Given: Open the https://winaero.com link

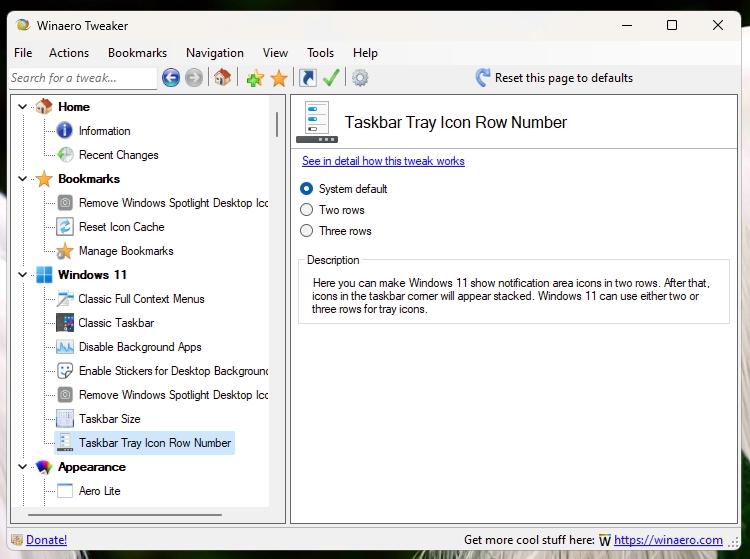Looking at the screenshot, I should [x=668, y=540].
